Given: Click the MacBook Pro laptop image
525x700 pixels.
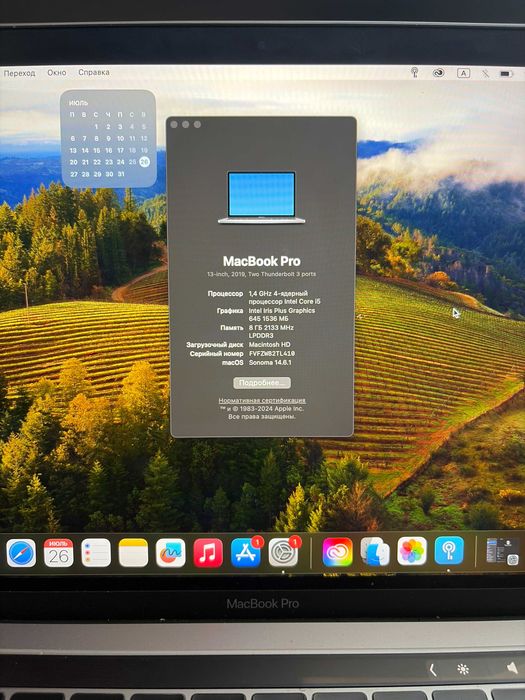Looking at the screenshot, I should [262, 197].
